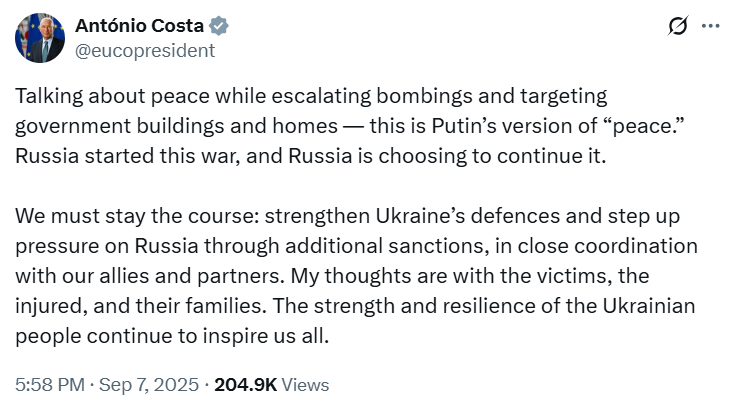Click the line beginning 'injured, and their families'

click(x=355, y=306)
